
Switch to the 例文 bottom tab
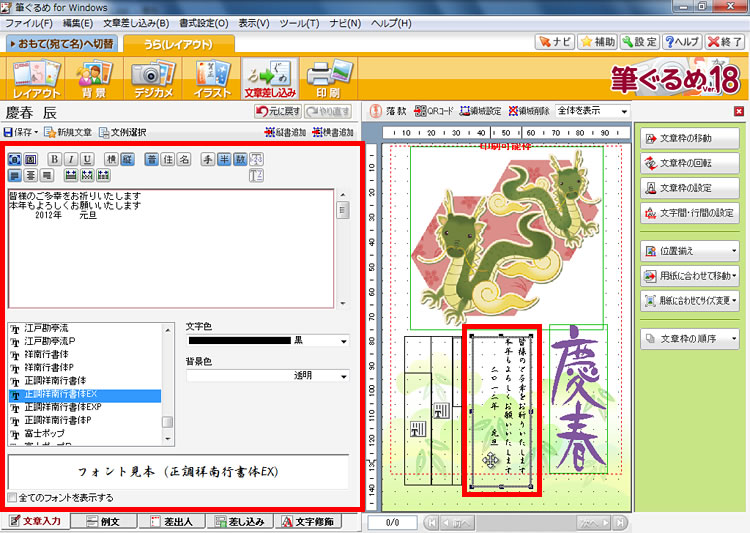tap(104, 522)
